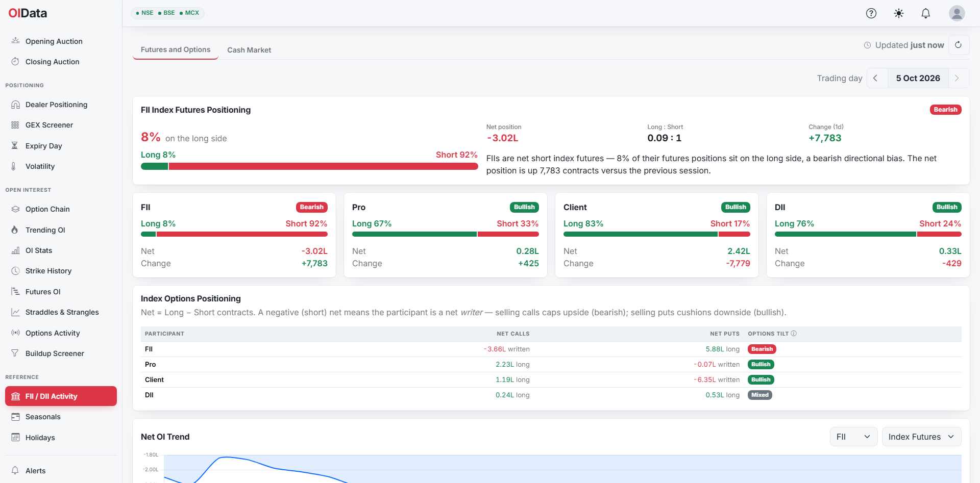Expand the Index Futures dropdown

coord(921,437)
